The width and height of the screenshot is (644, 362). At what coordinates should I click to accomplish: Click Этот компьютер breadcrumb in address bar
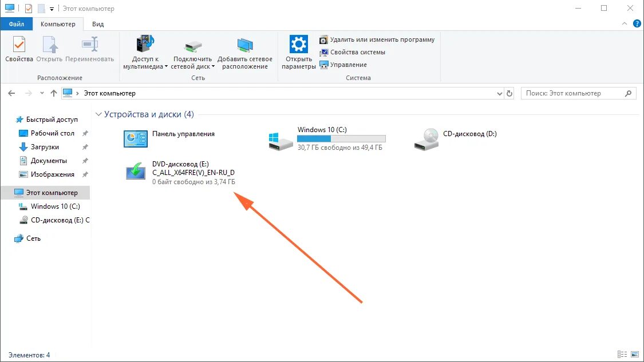tap(110, 93)
